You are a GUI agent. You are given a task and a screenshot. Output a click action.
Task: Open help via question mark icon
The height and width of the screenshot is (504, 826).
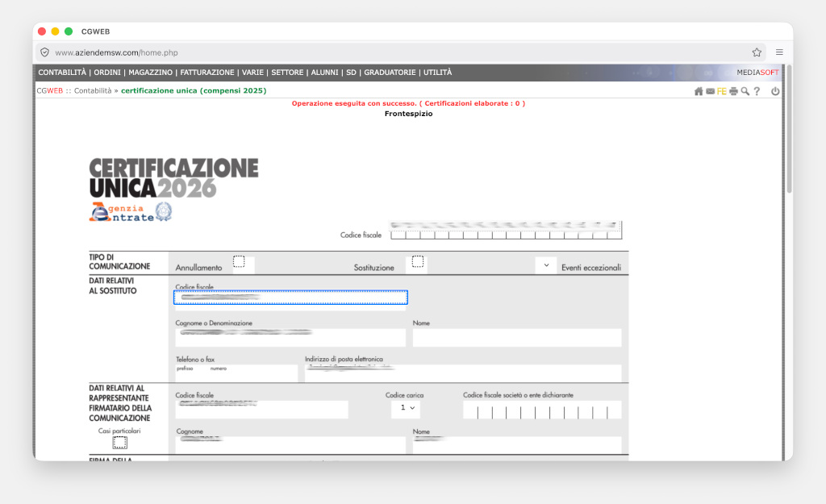757,91
